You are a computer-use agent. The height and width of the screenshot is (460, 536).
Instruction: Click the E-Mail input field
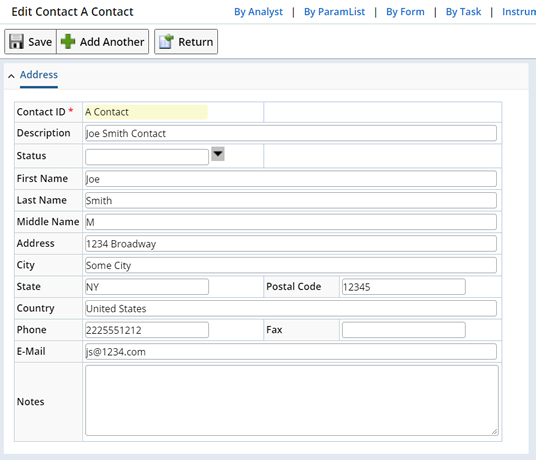291,352
